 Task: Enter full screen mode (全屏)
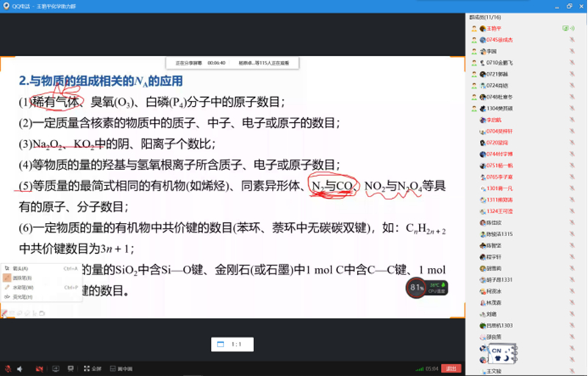coord(92,368)
